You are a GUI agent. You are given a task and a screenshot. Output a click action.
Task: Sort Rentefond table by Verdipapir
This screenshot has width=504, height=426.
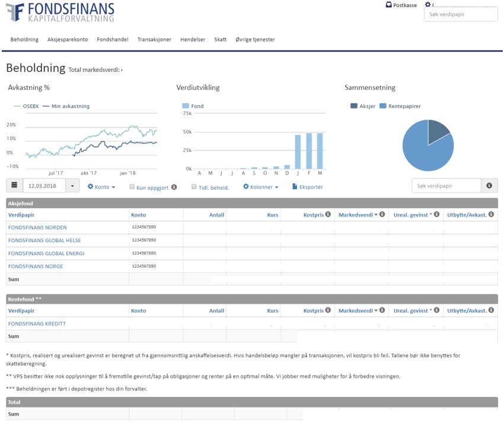point(21,310)
